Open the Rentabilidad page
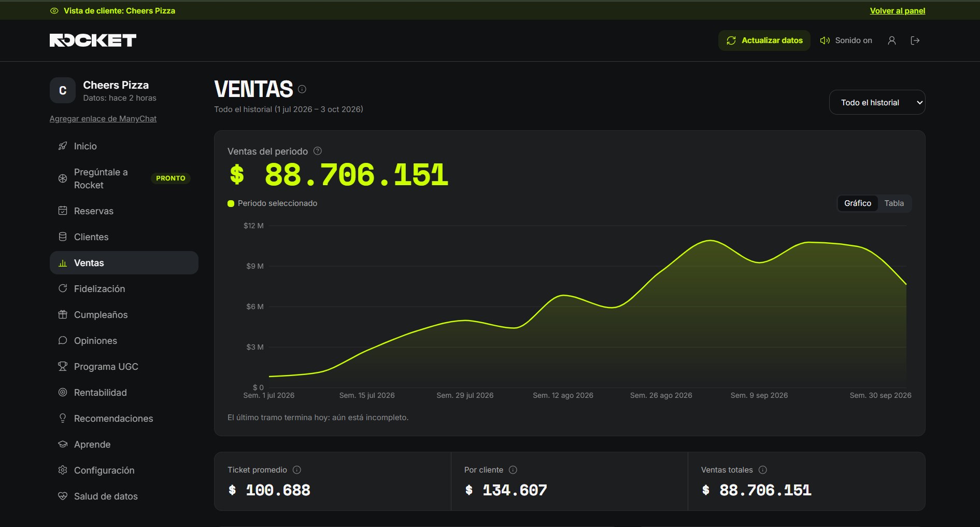This screenshot has height=527, width=980. coord(124,393)
